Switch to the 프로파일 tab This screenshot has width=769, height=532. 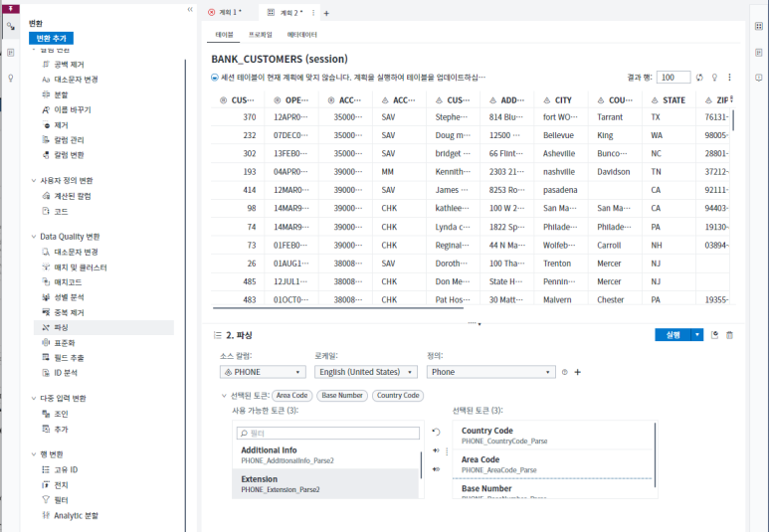(x=260, y=35)
